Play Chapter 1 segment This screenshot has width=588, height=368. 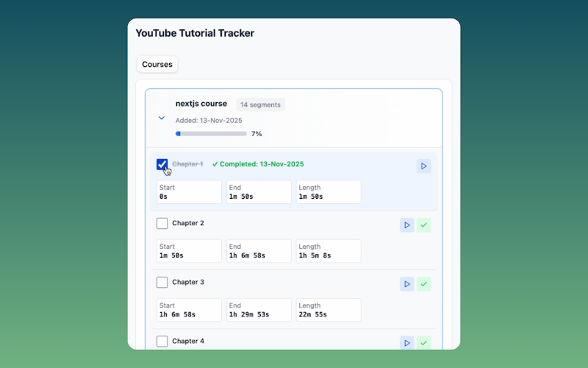coord(424,166)
